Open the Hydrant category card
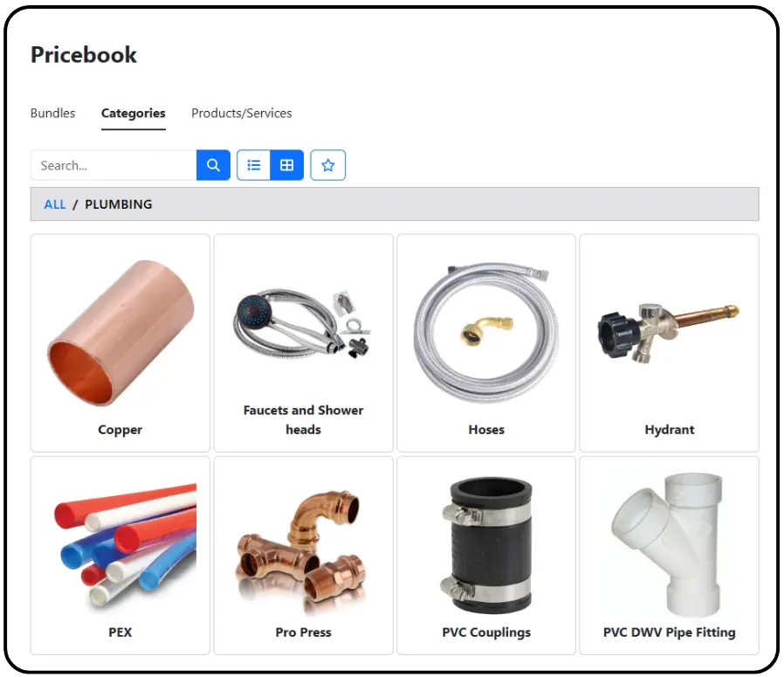Screen dimensions: 784x677 [669, 343]
